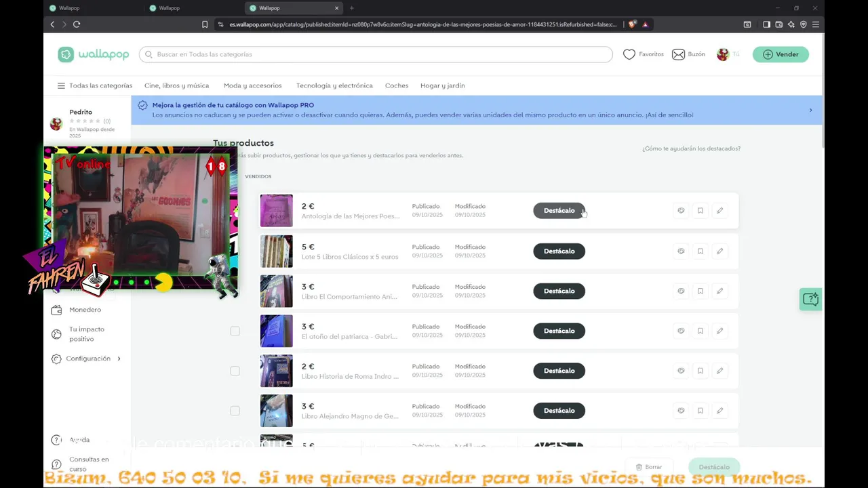This screenshot has width=868, height=488.
Task: Reserve Libro Alejandro Magno listing (bookmark icon)
Action: pyautogui.click(x=701, y=411)
